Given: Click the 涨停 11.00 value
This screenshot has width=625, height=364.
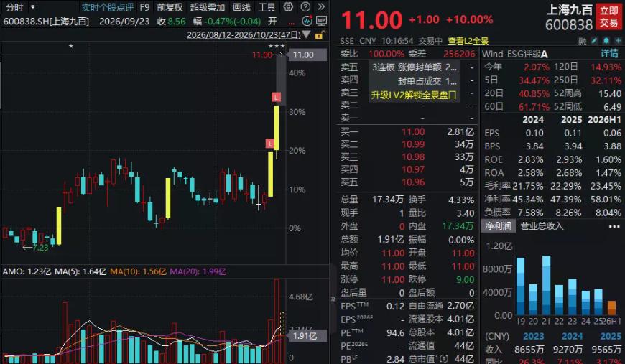Looking at the screenshot, I should tap(393, 279).
